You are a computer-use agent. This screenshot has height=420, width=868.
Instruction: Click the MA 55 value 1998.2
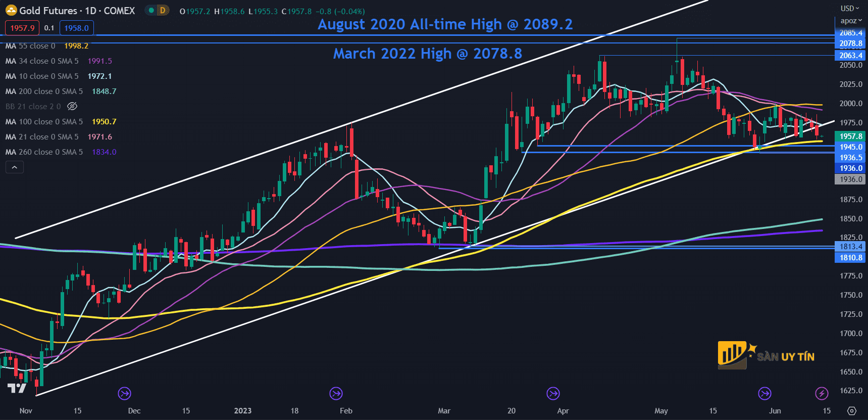pos(76,45)
